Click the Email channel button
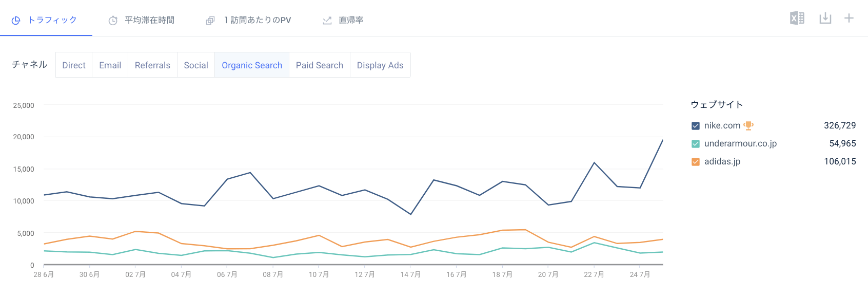868x297 pixels. tap(110, 65)
